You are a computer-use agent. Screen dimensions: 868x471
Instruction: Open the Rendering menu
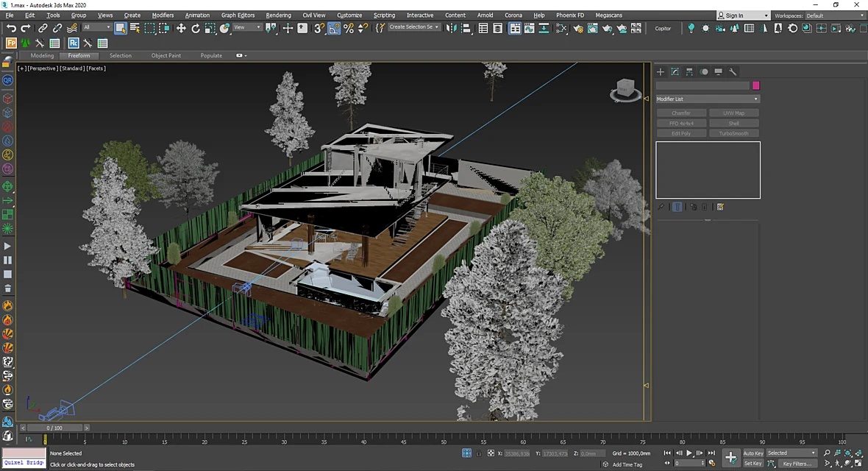[279, 15]
